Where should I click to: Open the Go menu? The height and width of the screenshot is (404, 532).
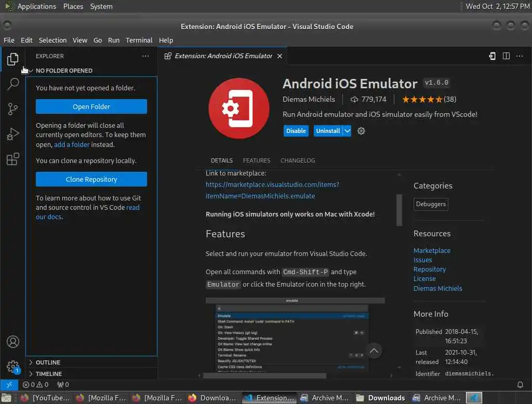98,40
